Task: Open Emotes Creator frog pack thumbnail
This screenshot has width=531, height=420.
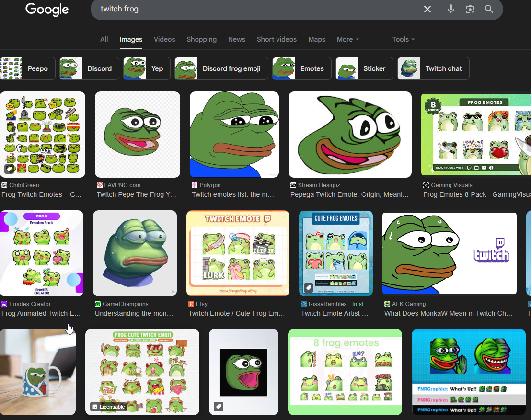Action: click(x=42, y=253)
